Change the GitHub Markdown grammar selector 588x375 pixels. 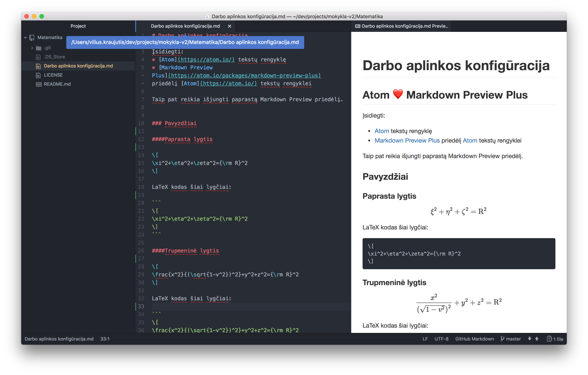475,339
